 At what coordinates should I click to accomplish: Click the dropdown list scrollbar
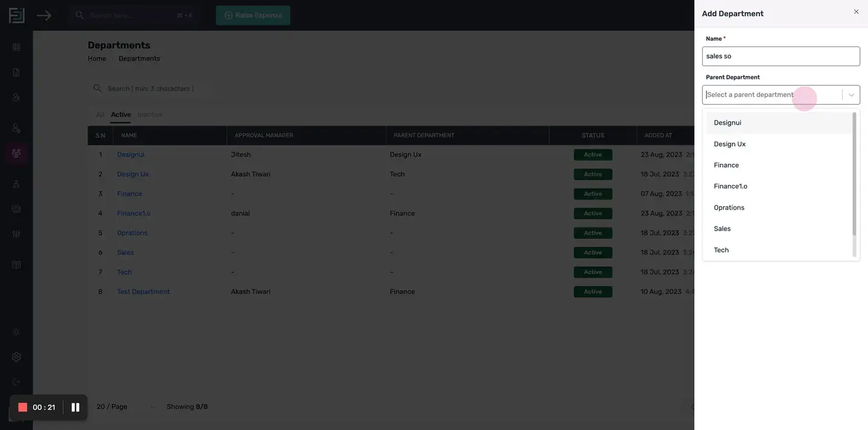coord(854,175)
